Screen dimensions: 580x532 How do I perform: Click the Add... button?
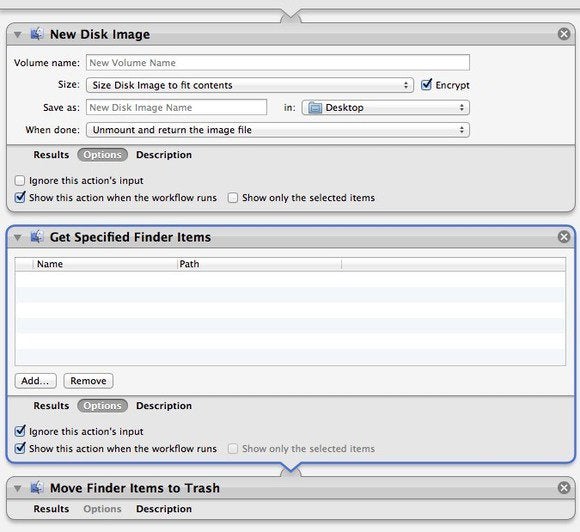(36, 381)
